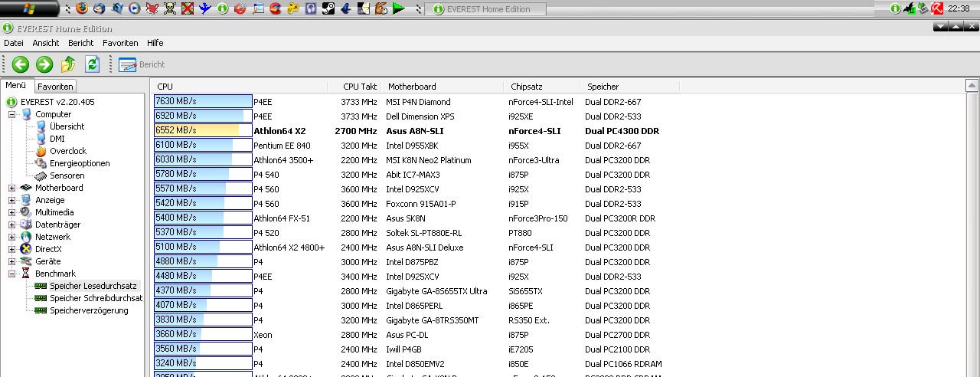Viewport: 980px width, 377px height.
Task: Select the DMI icon in the tree
Action: 41,139
